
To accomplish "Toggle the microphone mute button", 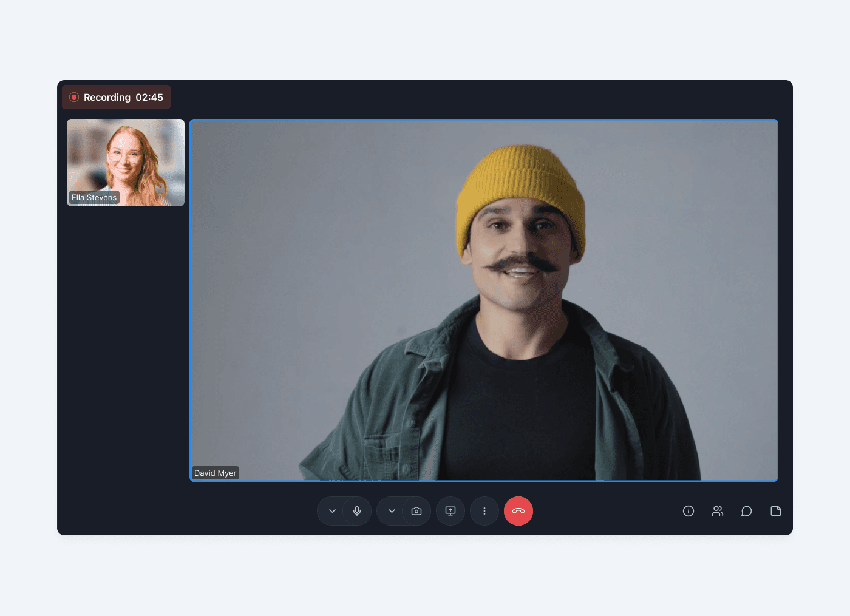I will pos(357,511).
